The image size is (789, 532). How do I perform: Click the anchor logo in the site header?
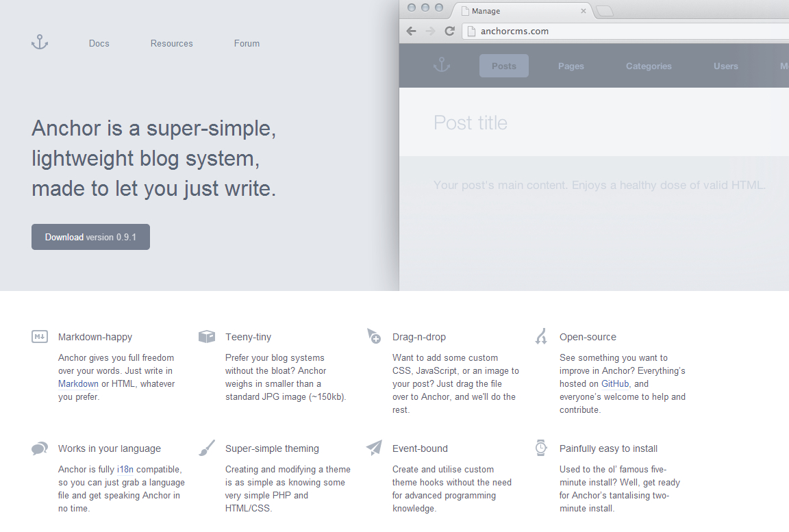pyautogui.click(x=40, y=42)
